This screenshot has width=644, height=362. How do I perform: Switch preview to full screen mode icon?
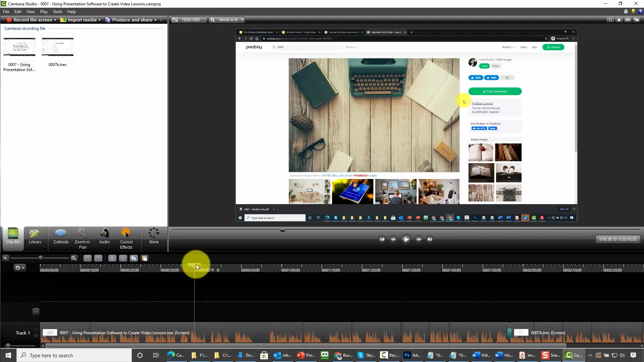[628, 20]
